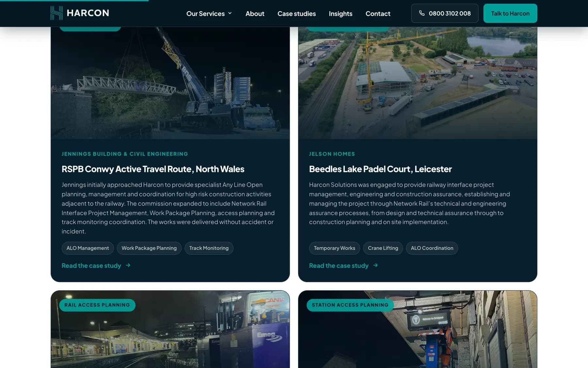Go to the About page
Image resolution: width=588 pixels, height=368 pixels.
(x=255, y=13)
